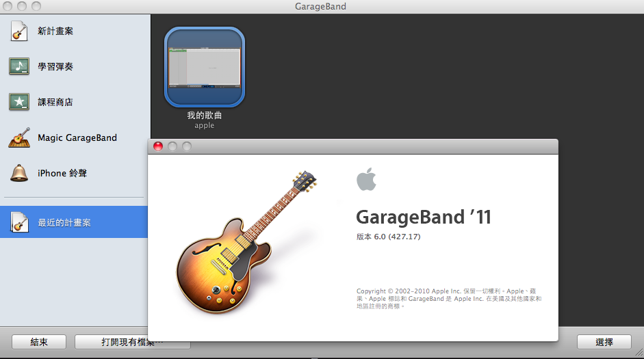Click the Recent Projects document icon

[x=19, y=222]
